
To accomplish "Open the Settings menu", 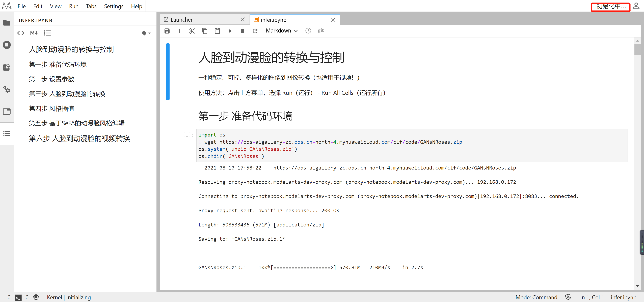I will pyautogui.click(x=114, y=6).
